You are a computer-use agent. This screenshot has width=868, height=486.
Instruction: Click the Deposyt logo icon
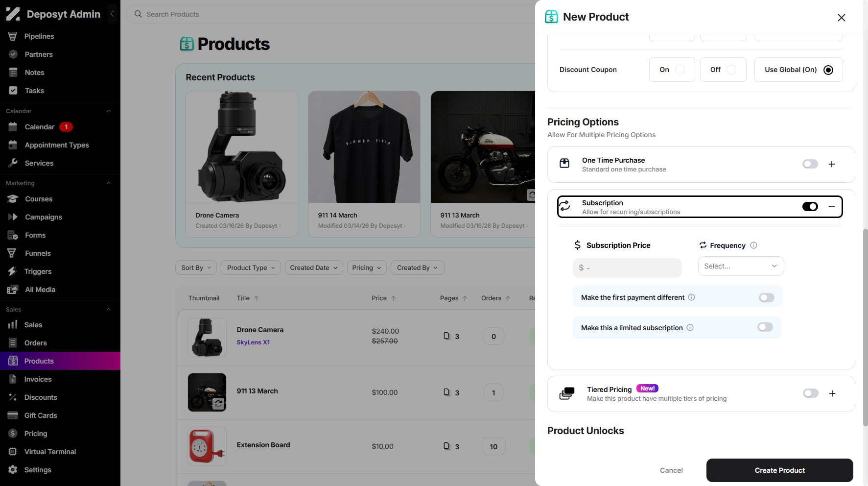13,14
